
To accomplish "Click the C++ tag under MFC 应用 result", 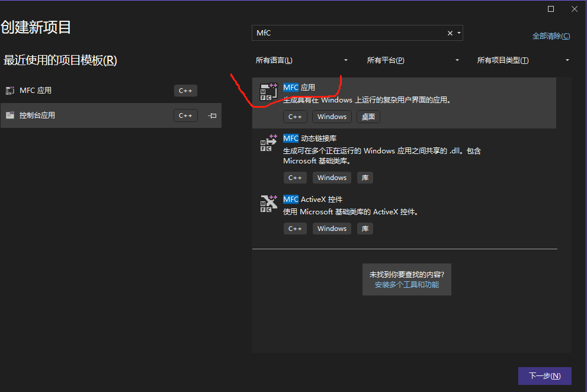I will (295, 117).
